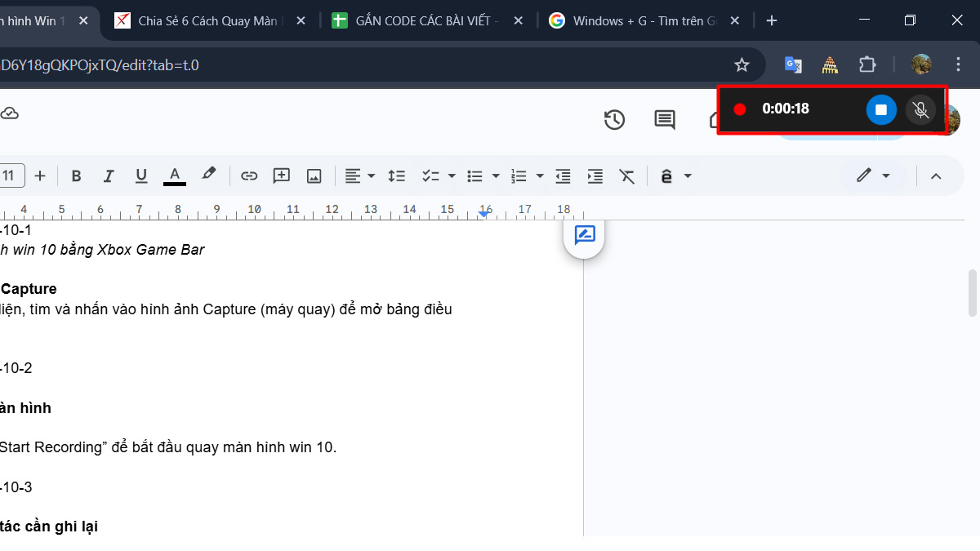Collapse the toolbar with the up chevron
This screenshot has height=551, width=980.
[x=936, y=176]
